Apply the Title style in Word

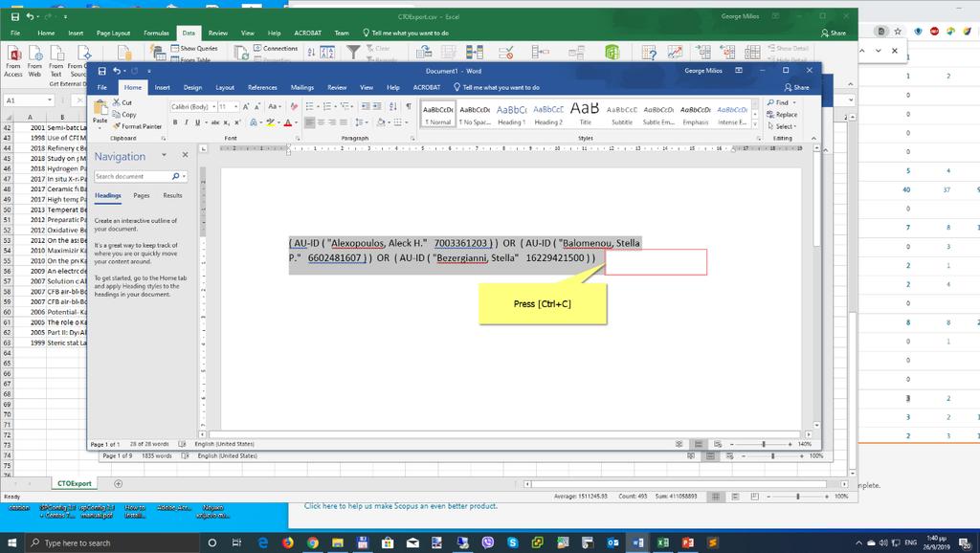(x=585, y=115)
